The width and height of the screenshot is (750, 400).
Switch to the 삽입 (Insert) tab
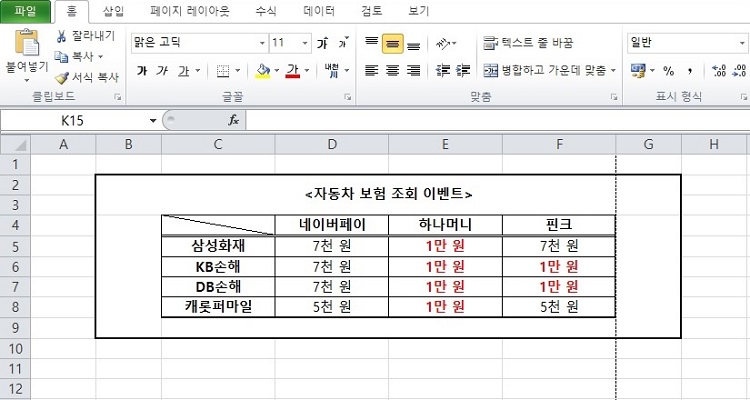113,11
